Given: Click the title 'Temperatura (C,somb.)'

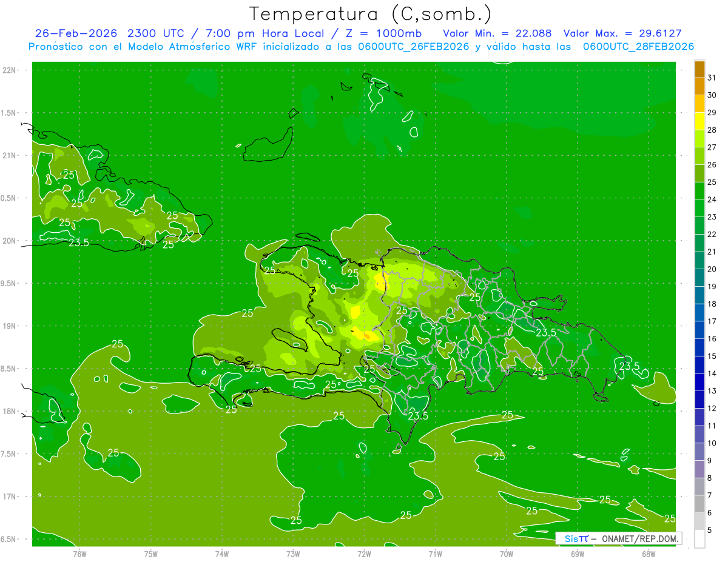Looking at the screenshot, I should [x=370, y=14].
